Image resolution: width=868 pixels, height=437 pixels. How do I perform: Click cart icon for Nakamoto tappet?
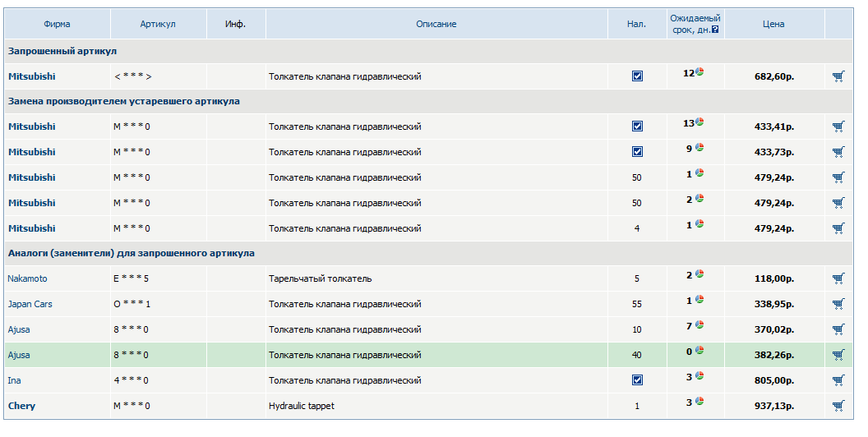(838, 278)
